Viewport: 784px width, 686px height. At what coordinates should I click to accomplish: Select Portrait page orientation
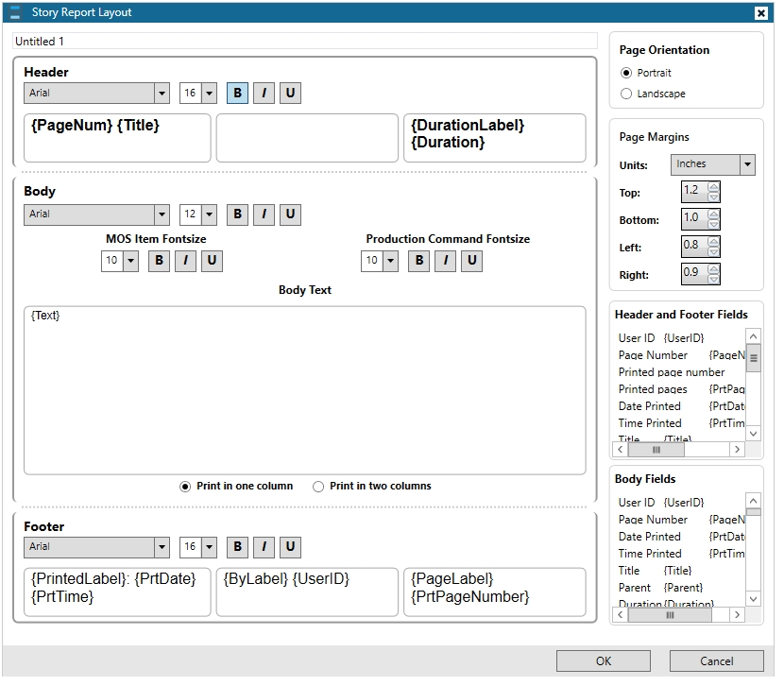point(626,73)
